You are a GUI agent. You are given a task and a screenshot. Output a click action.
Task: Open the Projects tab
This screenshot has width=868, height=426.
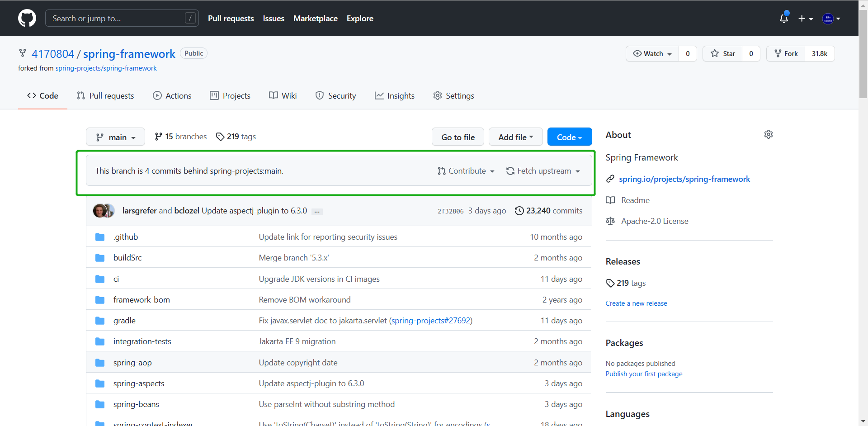[230, 96]
